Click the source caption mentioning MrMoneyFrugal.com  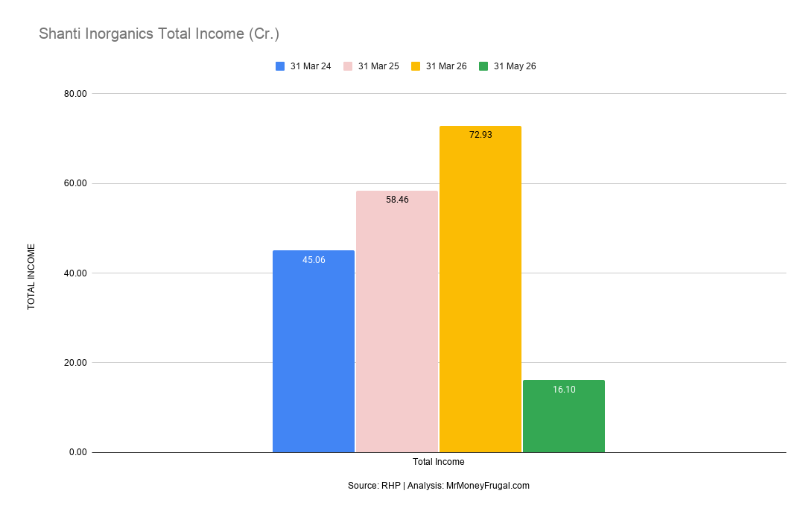[x=439, y=486]
